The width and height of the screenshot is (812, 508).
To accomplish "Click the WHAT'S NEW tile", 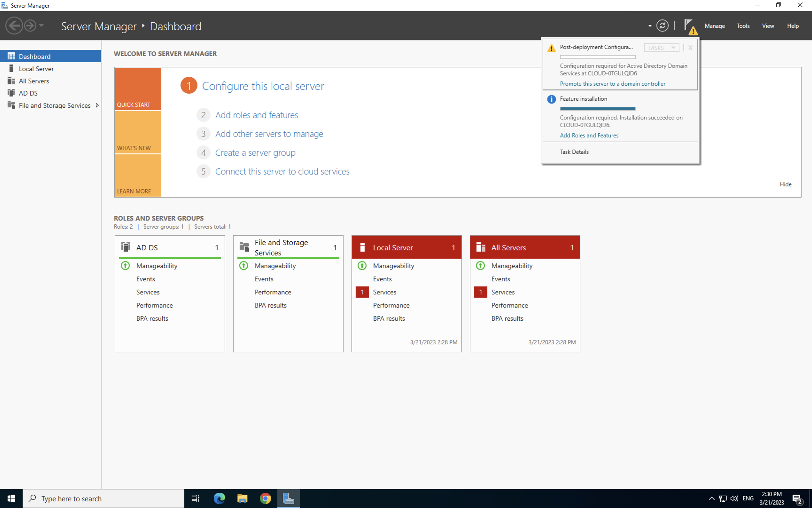I will coord(138,132).
